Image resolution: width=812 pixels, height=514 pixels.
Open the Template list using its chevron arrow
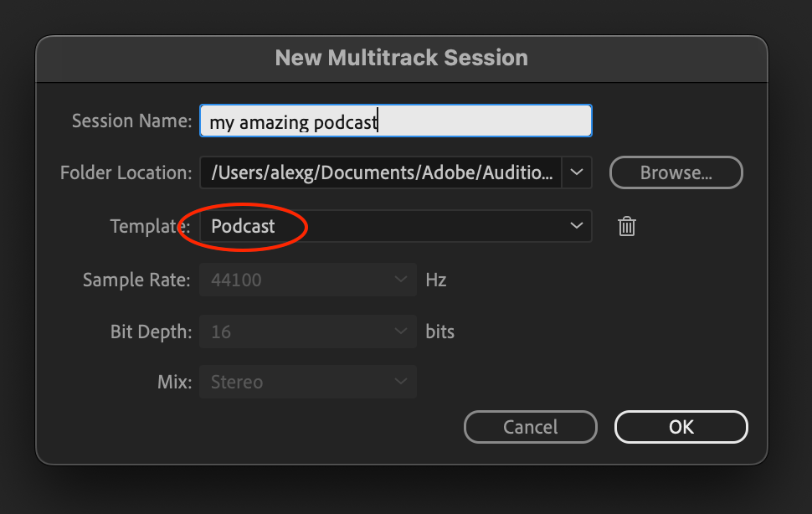[576, 226]
